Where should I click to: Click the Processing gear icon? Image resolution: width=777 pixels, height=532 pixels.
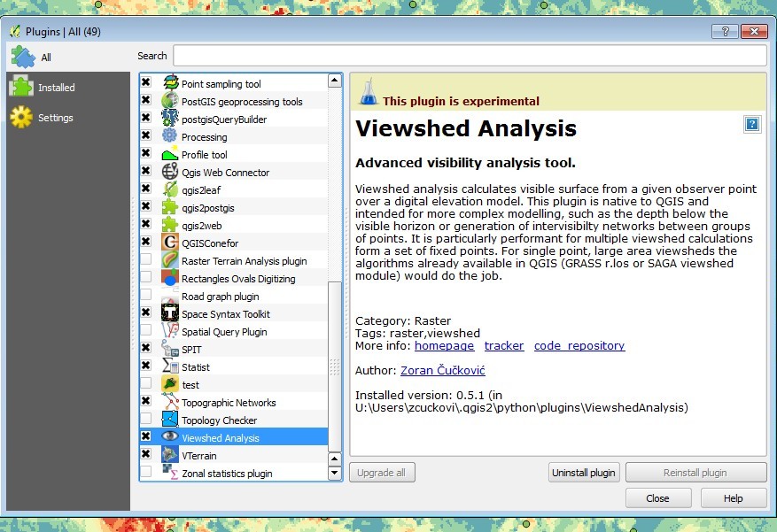170,135
